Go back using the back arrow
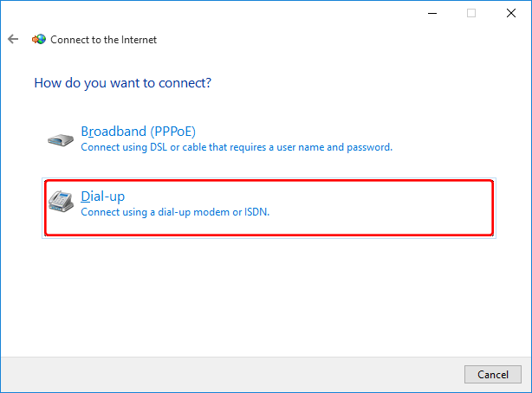532x393 pixels. coord(13,39)
